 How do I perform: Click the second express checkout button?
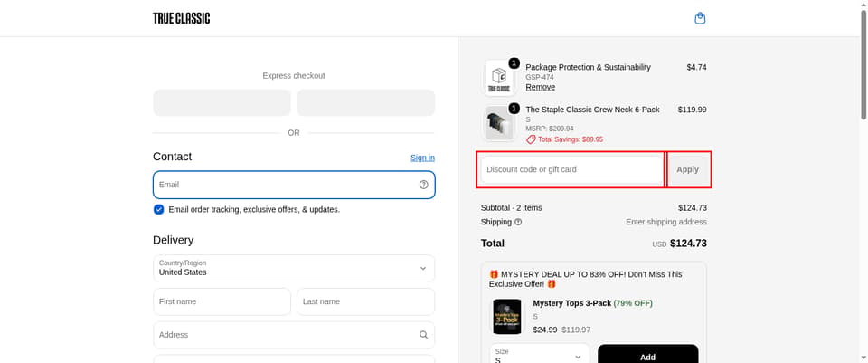tap(366, 102)
